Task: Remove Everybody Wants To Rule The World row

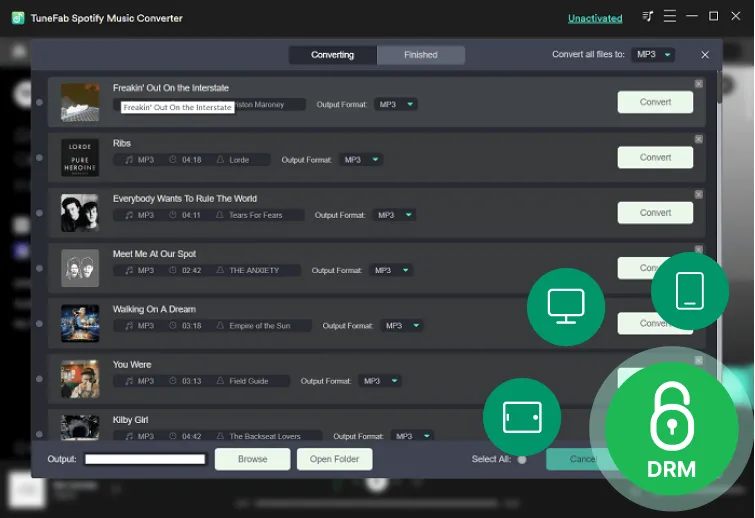Action: pos(699,194)
